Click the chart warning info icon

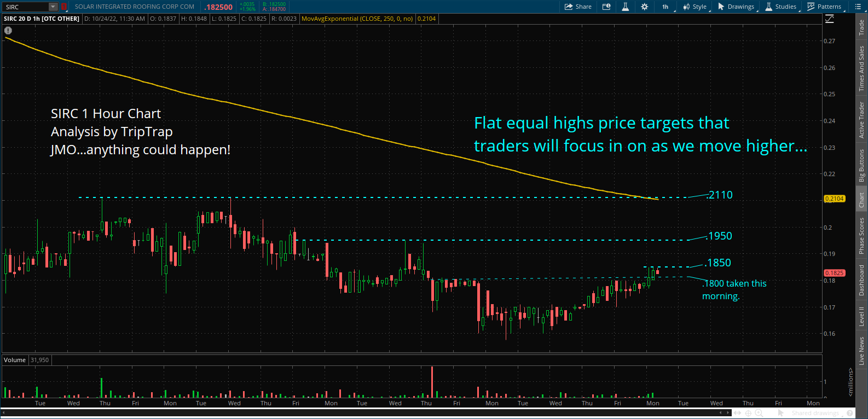click(8, 30)
